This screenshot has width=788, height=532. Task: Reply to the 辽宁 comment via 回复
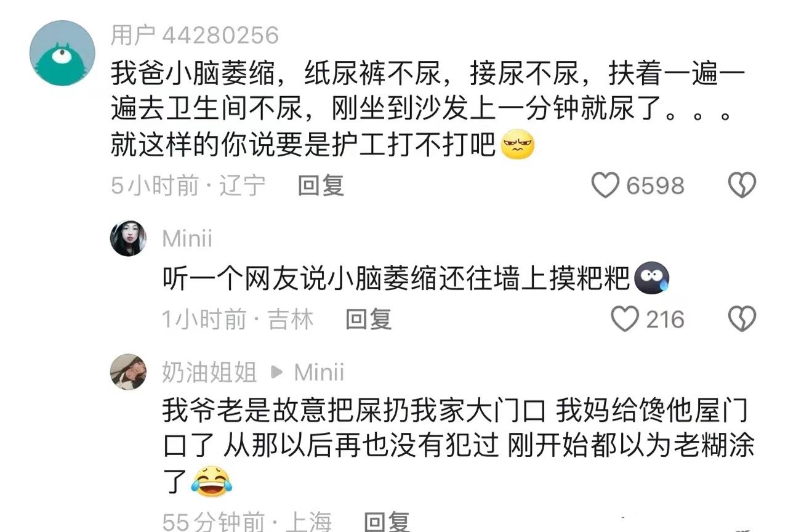(x=321, y=185)
